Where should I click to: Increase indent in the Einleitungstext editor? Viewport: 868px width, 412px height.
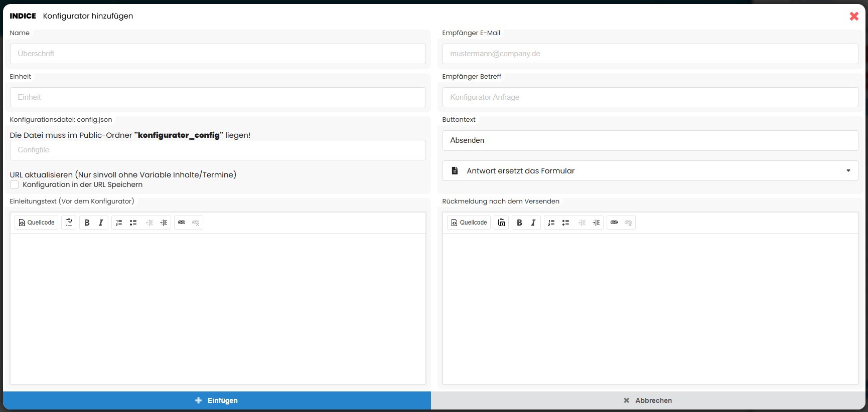click(x=164, y=223)
